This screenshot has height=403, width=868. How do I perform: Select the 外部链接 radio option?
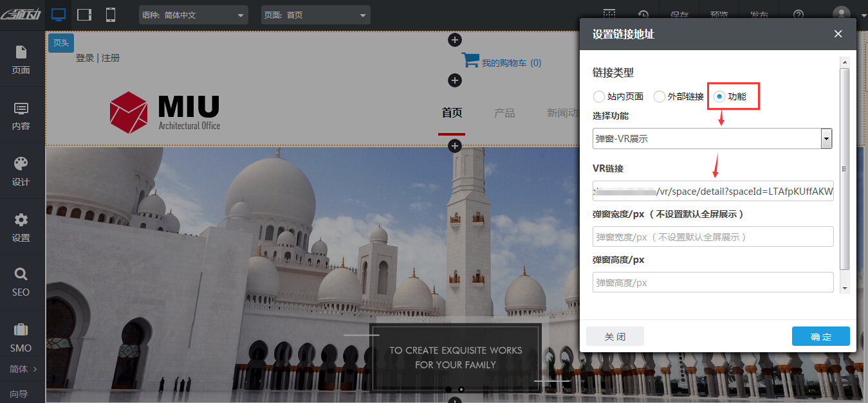coord(659,96)
